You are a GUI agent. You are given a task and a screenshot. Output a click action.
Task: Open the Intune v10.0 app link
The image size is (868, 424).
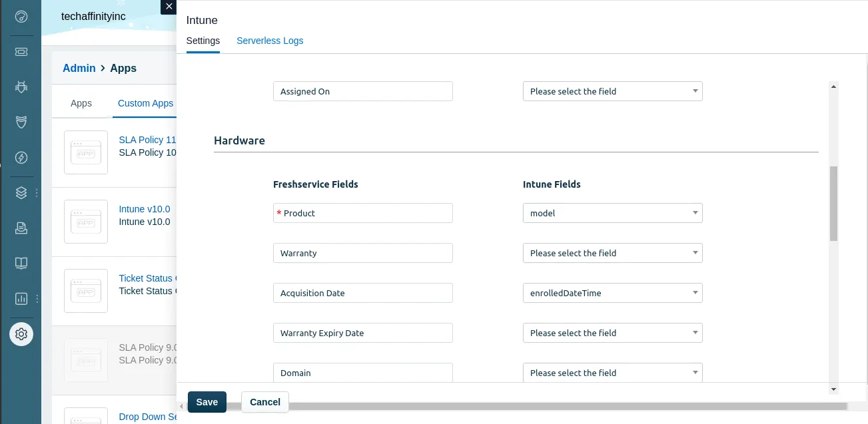[x=145, y=209]
